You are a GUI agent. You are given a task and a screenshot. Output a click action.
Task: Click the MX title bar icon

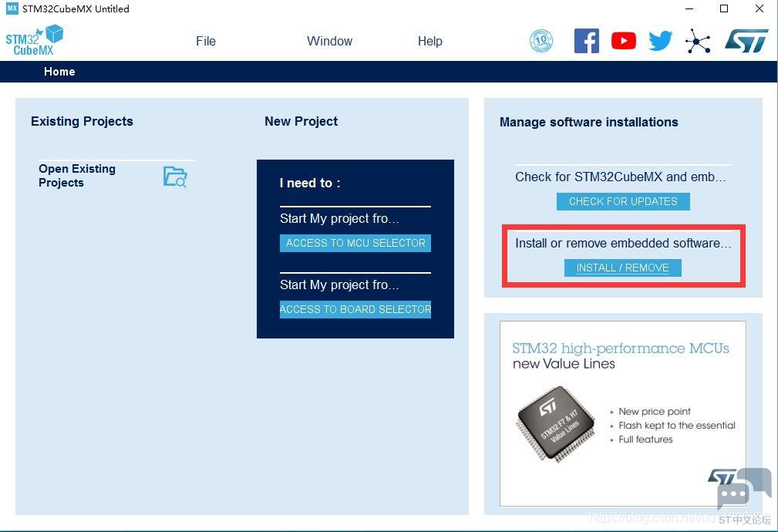[12, 8]
